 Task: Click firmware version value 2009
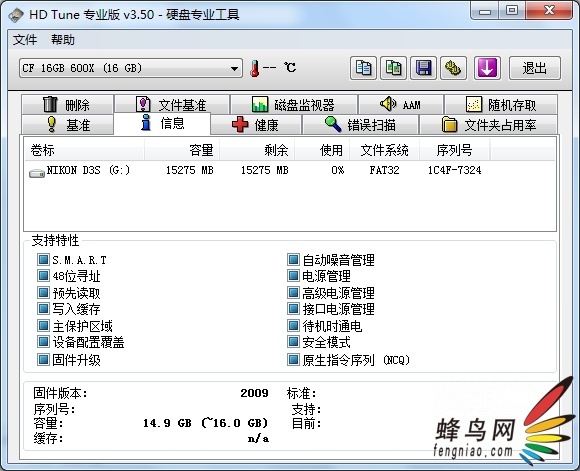pyautogui.click(x=254, y=393)
